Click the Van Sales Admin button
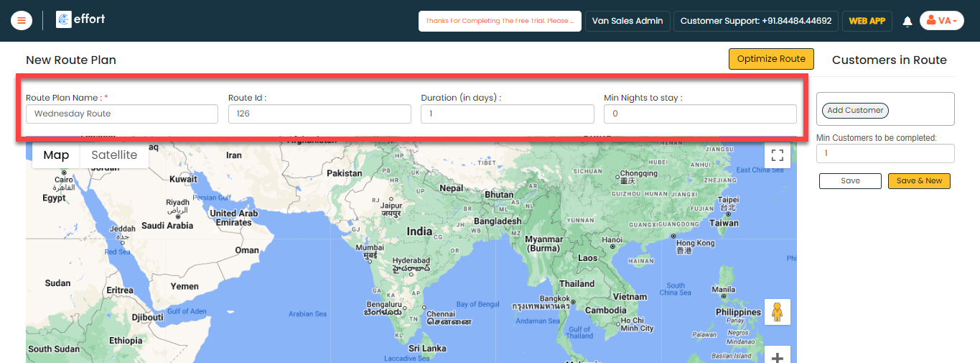Image resolution: width=980 pixels, height=363 pixels. click(627, 21)
